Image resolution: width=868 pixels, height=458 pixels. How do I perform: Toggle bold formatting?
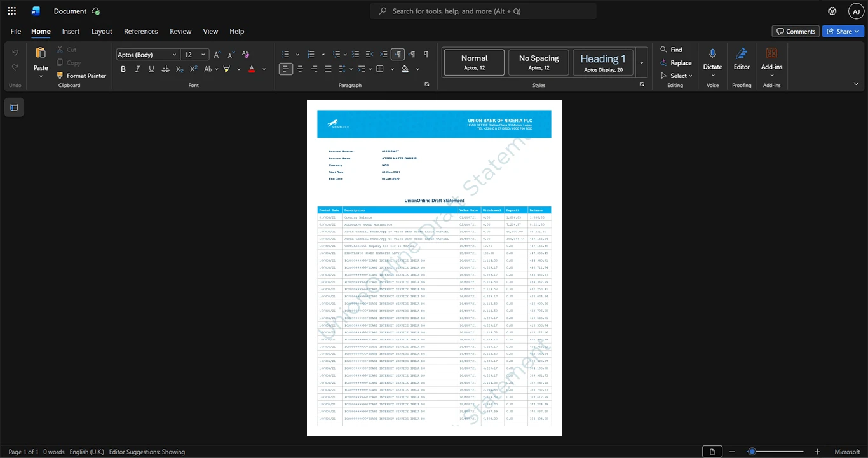[123, 69]
